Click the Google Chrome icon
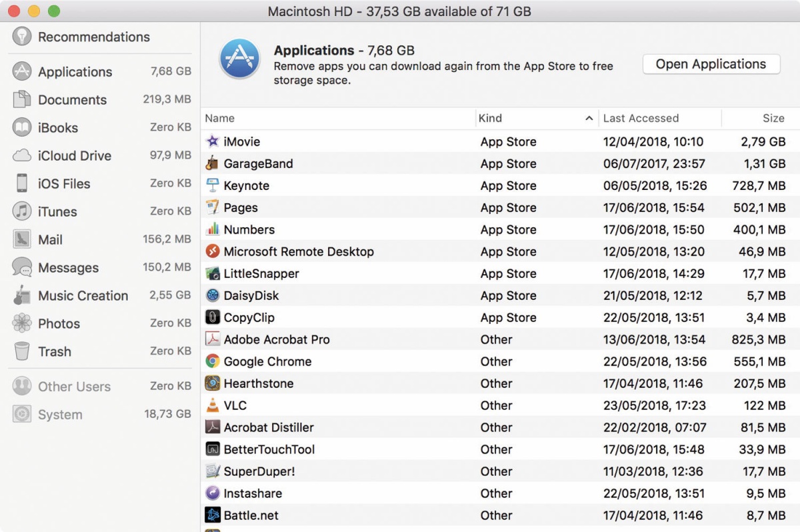This screenshot has width=800, height=532. click(x=213, y=361)
